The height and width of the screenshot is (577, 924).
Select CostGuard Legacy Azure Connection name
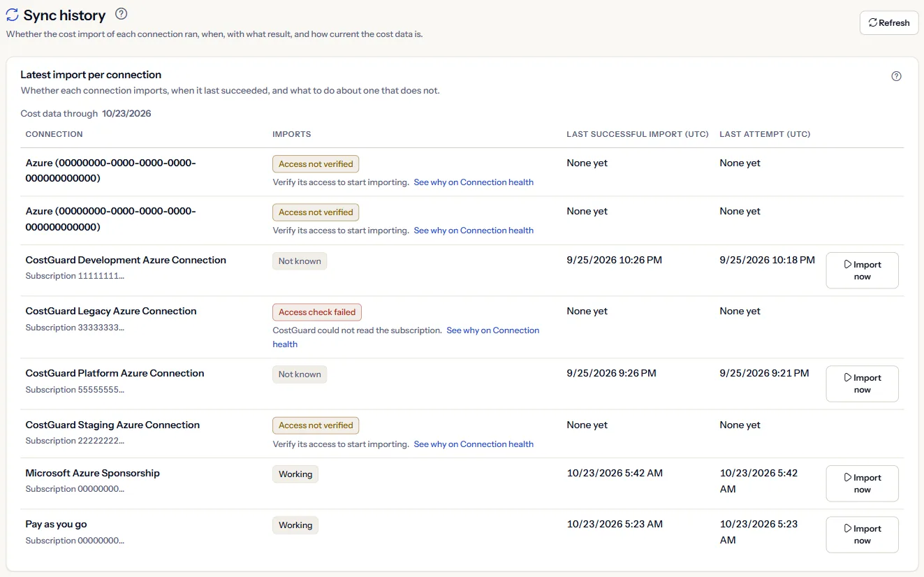[111, 311]
